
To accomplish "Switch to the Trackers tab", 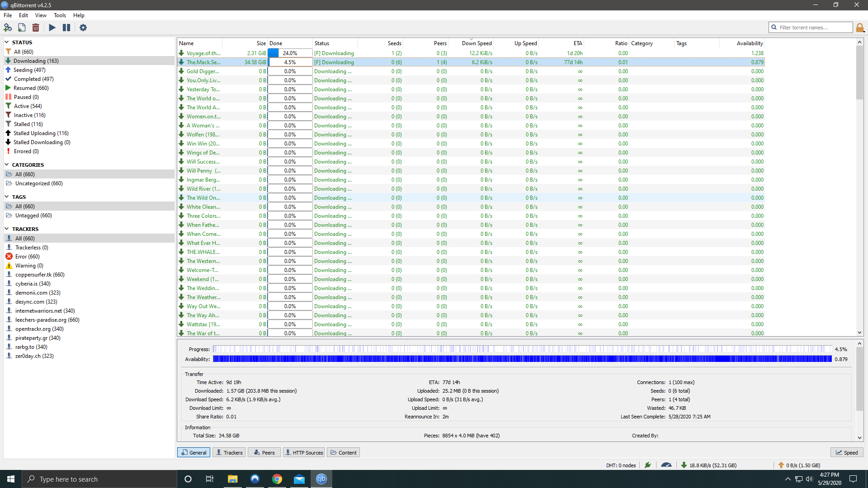I will [x=229, y=452].
